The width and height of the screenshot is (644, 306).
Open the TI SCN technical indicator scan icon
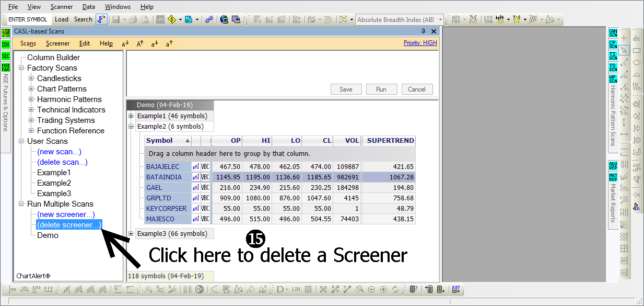(x=613, y=56)
